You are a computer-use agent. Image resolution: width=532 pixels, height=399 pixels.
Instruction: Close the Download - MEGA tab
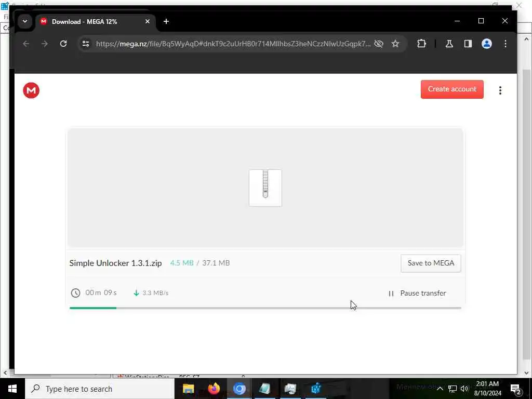point(147,21)
